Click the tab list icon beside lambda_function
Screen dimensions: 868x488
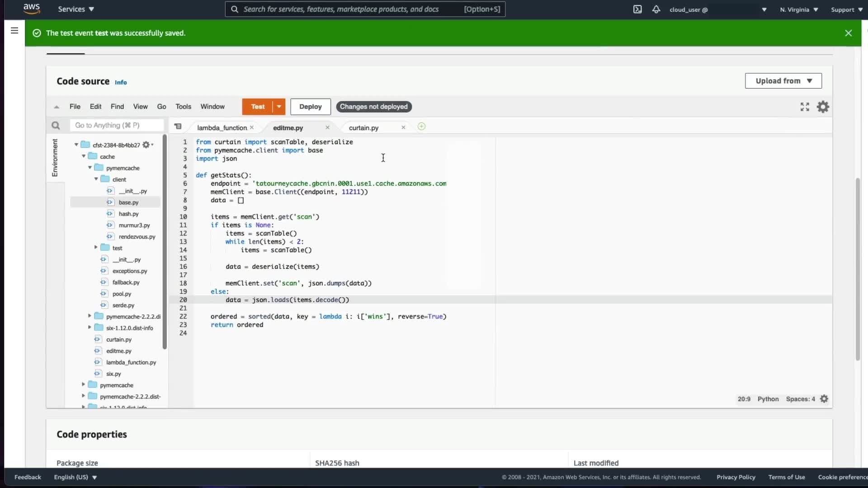point(178,127)
